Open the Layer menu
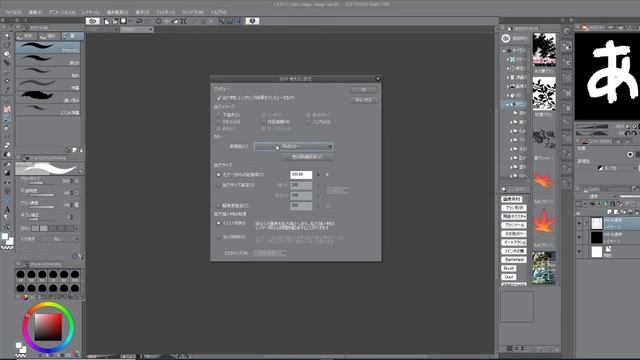 [90, 12]
